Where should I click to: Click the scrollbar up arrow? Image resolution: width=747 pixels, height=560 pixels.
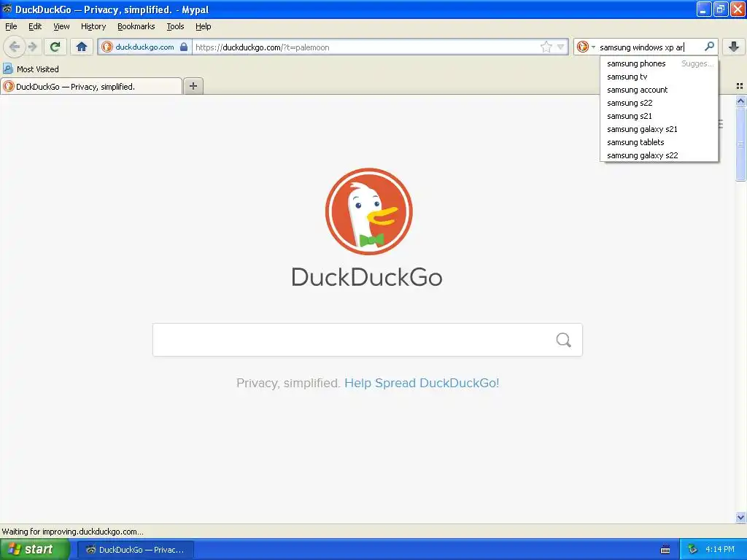(x=740, y=101)
